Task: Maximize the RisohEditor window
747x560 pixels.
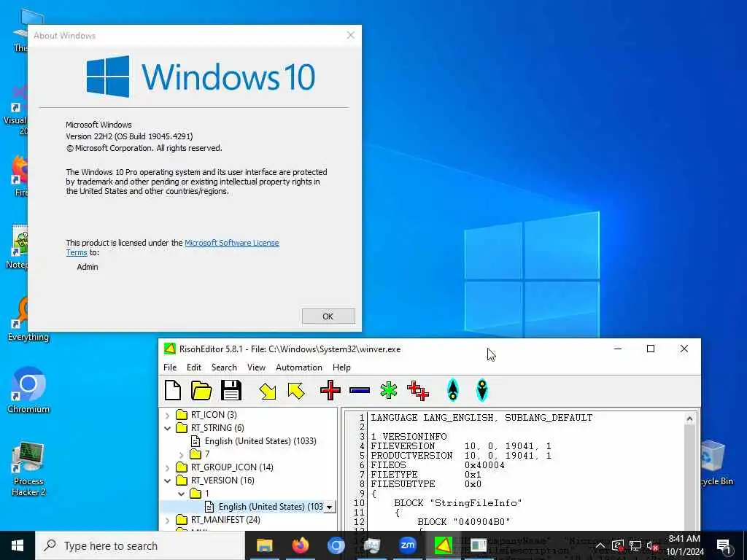Action: 650,349
